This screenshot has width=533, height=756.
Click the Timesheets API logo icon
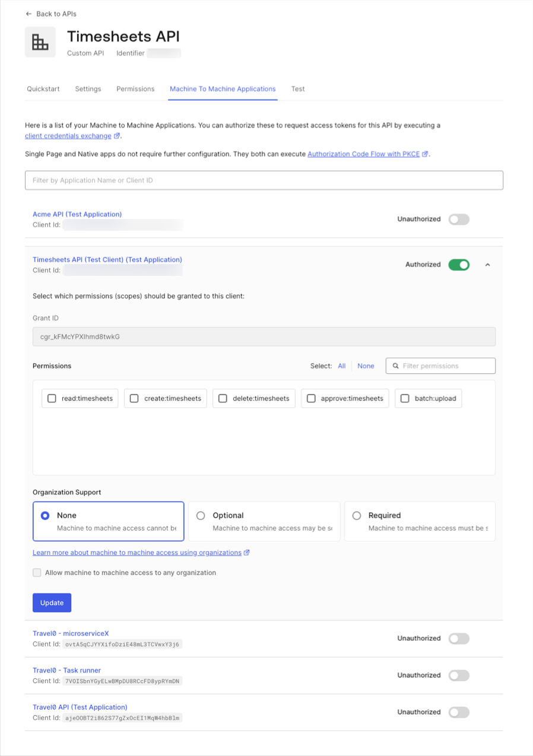pos(40,42)
